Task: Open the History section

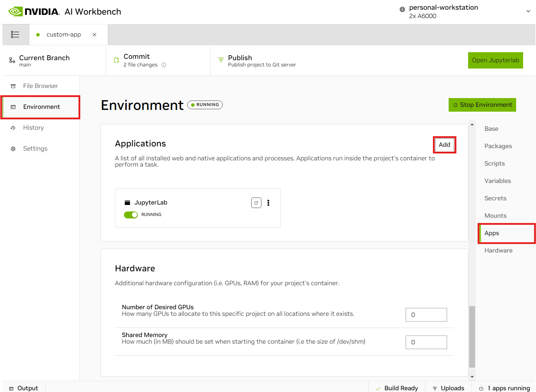Action: pyautogui.click(x=41, y=128)
